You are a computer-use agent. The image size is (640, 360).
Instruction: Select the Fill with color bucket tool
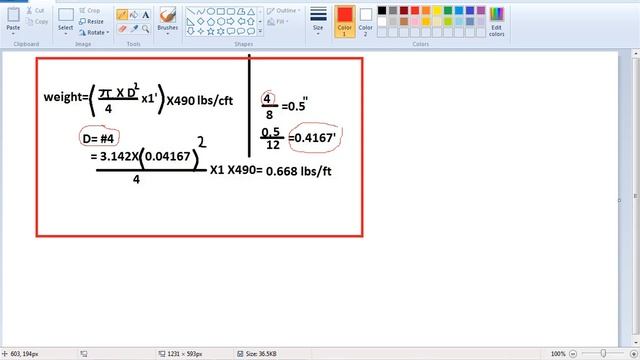click(x=134, y=15)
